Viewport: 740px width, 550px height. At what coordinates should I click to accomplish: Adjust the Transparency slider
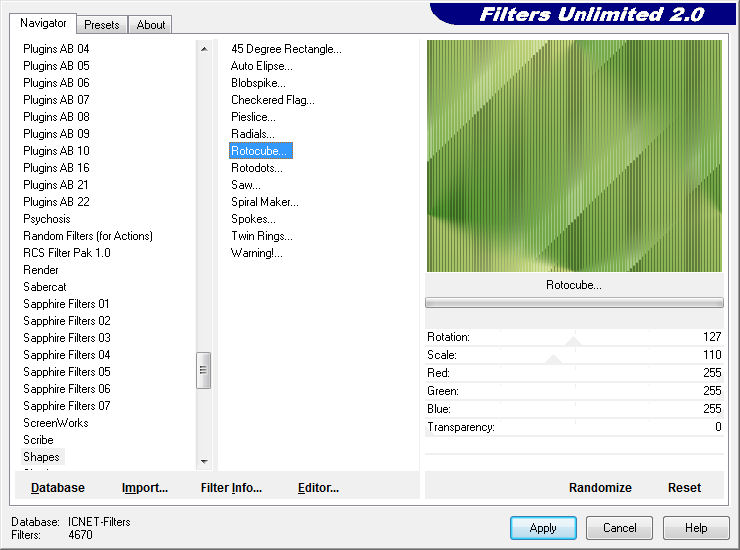pos(574,427)
